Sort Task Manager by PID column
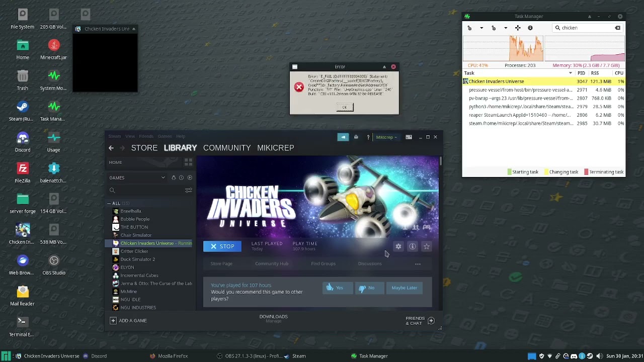This screenshot has height=362, width=644. pos(581,73)
